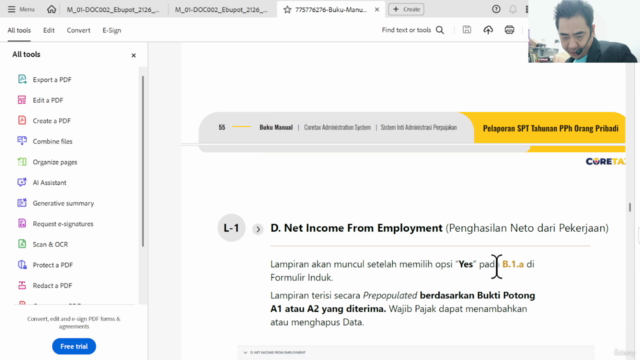640x360 pixels.
Task: Click the AI Assistant icon
Action: 22,182
